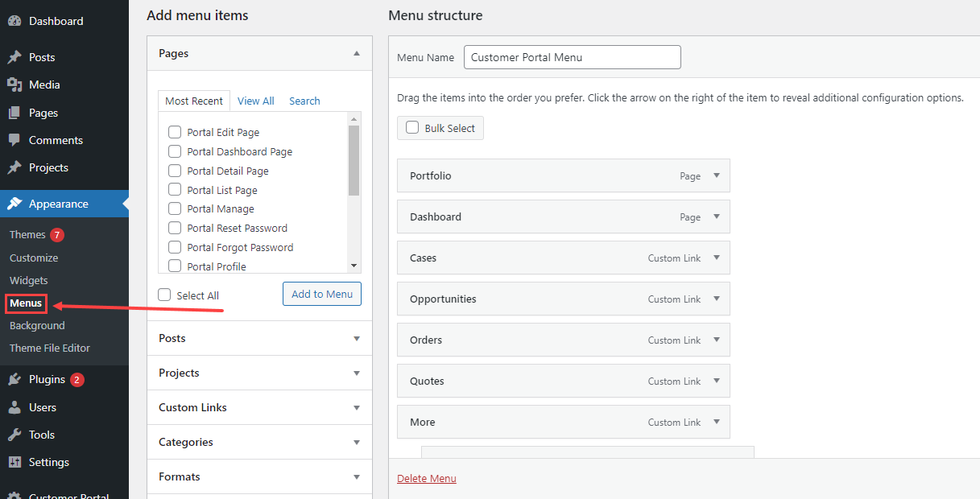980x499 pixels.
Task: Click the Delete Menu link
Action: tap(426, 478)
